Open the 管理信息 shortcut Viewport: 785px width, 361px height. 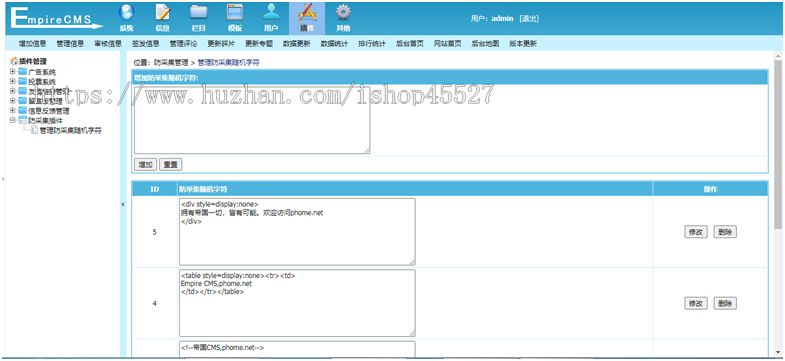70,44
